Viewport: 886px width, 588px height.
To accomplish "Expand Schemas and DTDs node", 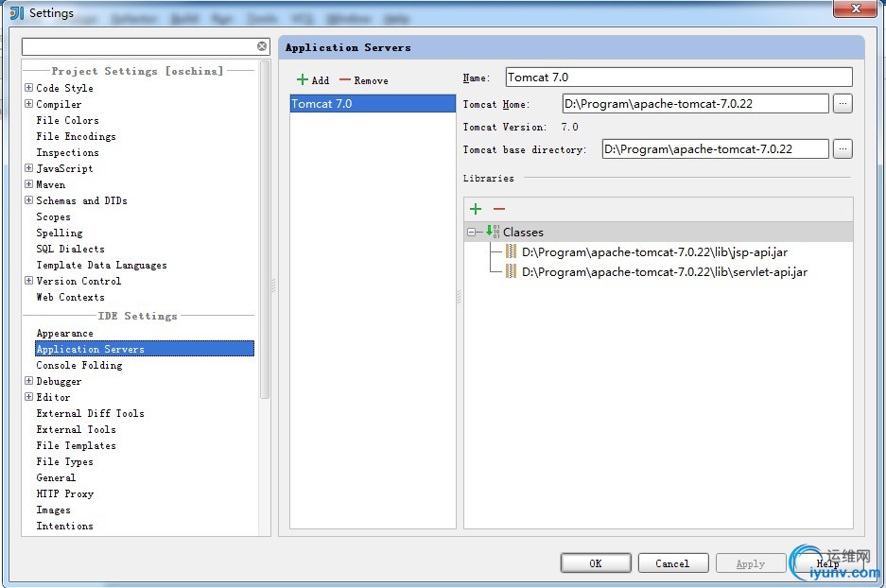I will click(x=28, y=200).
